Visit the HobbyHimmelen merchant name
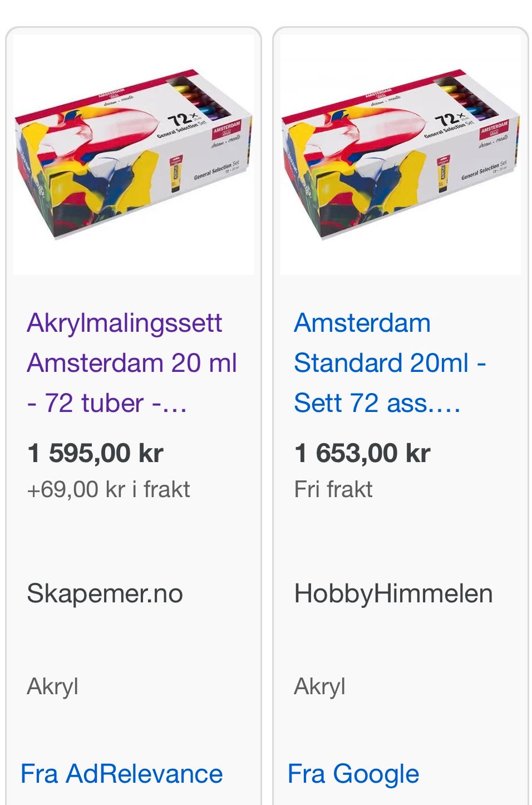532x805 pixels. pos(393,593)
